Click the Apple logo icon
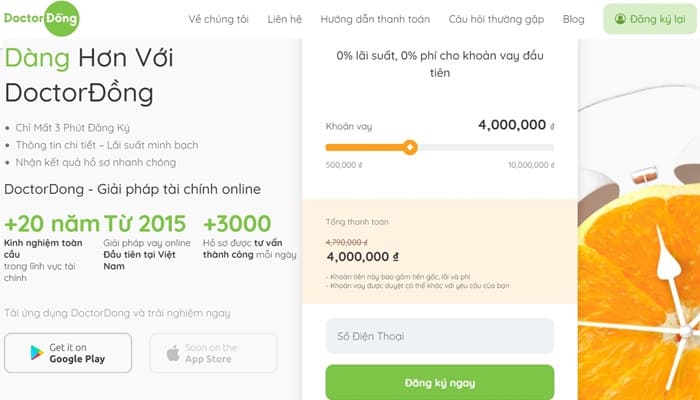The width and height of the screenshot is (700, 400). tap(172, 353)
